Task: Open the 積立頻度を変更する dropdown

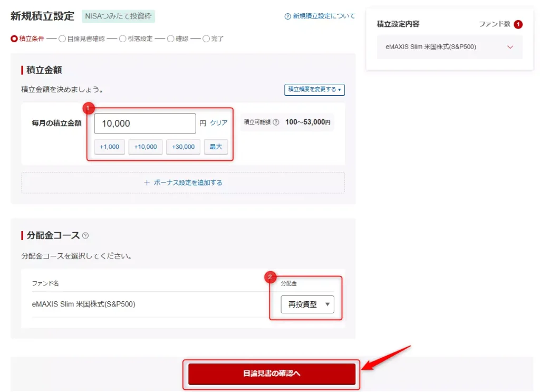Action: coord(314,90)
